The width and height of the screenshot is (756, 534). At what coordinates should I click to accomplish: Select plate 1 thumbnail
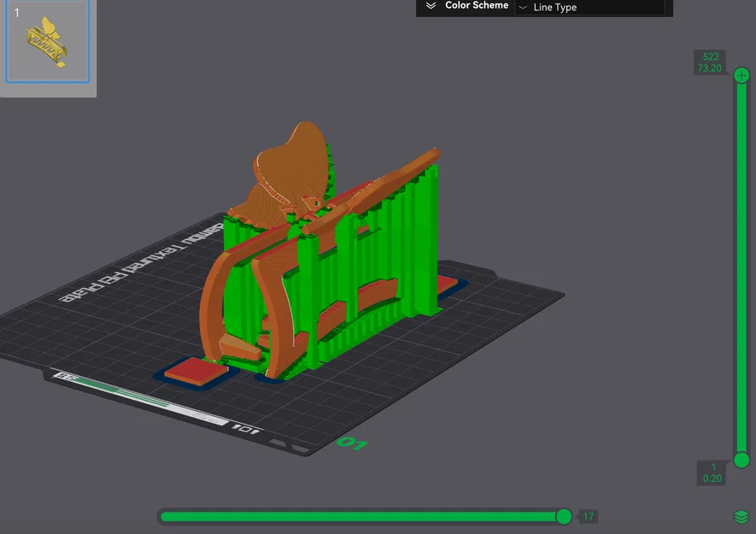coord(47,42)
